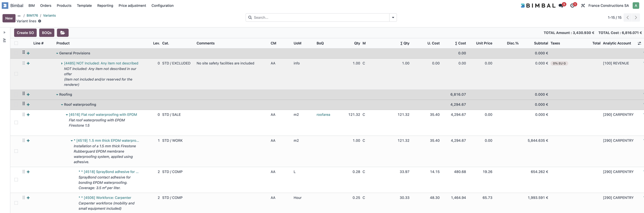Image resolution: width=644 pixels, height=213 pixels.
Task: Collapse the Roof waterproofing subsection
Action: pyautogui.click(x=62, y=105)
